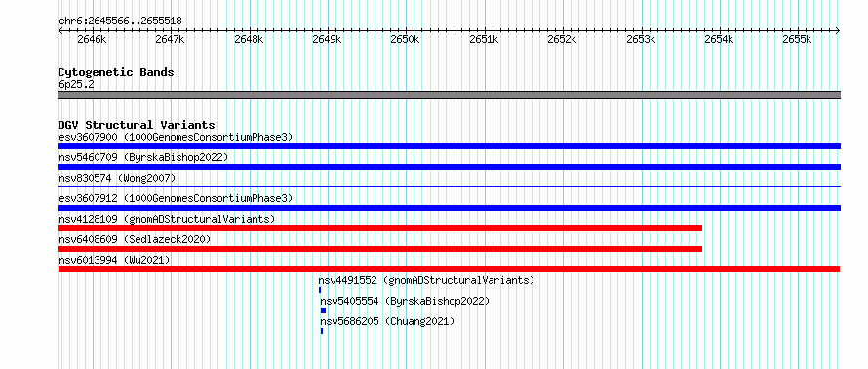Click the blue square under nsv5405554
Viewport: 868px width, 369px height.
(x=323, y=310)
